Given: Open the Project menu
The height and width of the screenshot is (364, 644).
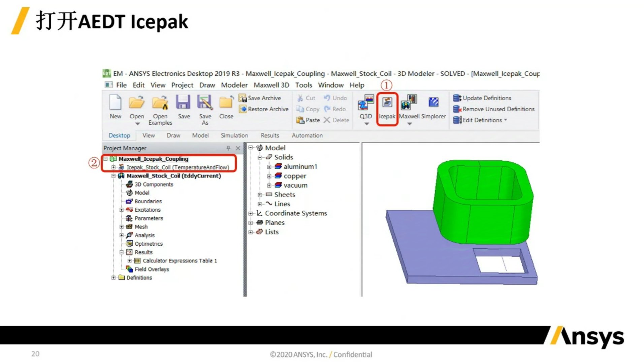Looking at the screenshot, I should coord(182,85).
